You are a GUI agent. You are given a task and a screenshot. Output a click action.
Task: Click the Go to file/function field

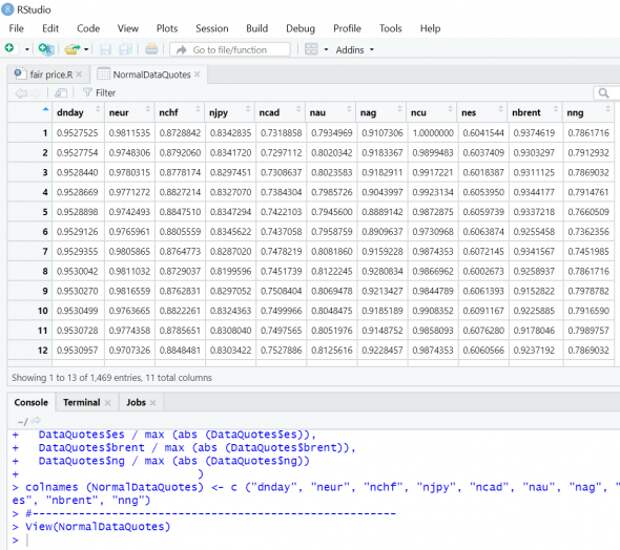230,50
